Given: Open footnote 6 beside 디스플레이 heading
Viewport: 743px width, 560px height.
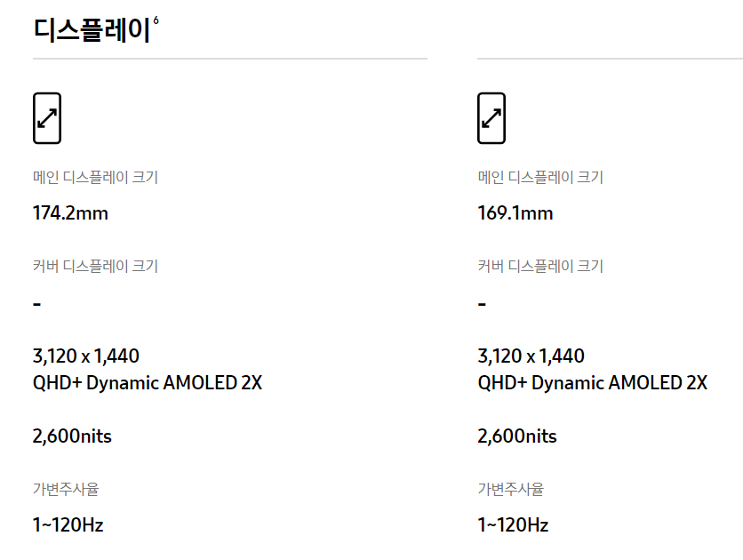Looking at the screenshot, I should (156, 20).
